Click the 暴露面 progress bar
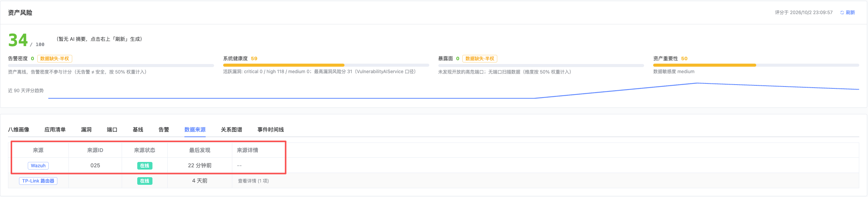This screenshot has height=197, width=868. click(x=541, y=65)
